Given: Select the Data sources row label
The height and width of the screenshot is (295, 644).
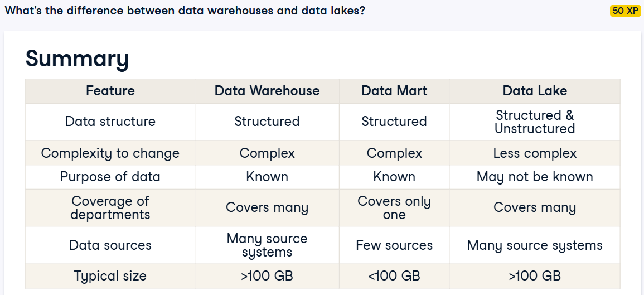Looking at the screenshot, I should 110,245.
